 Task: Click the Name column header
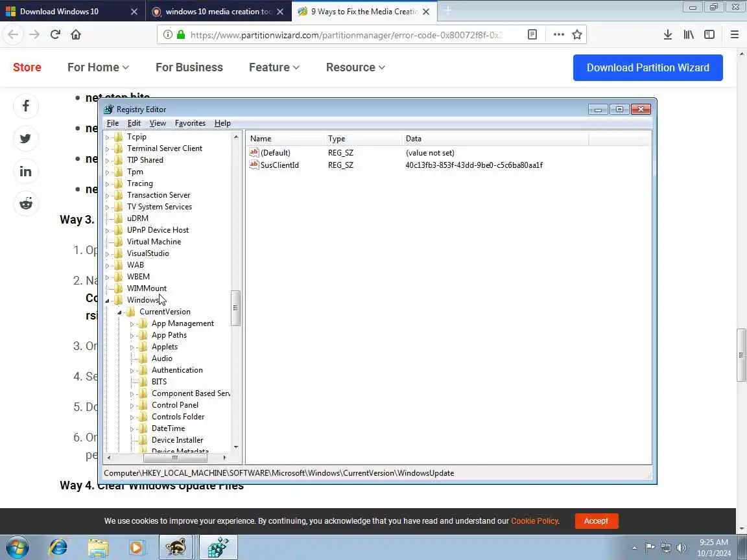286,139
